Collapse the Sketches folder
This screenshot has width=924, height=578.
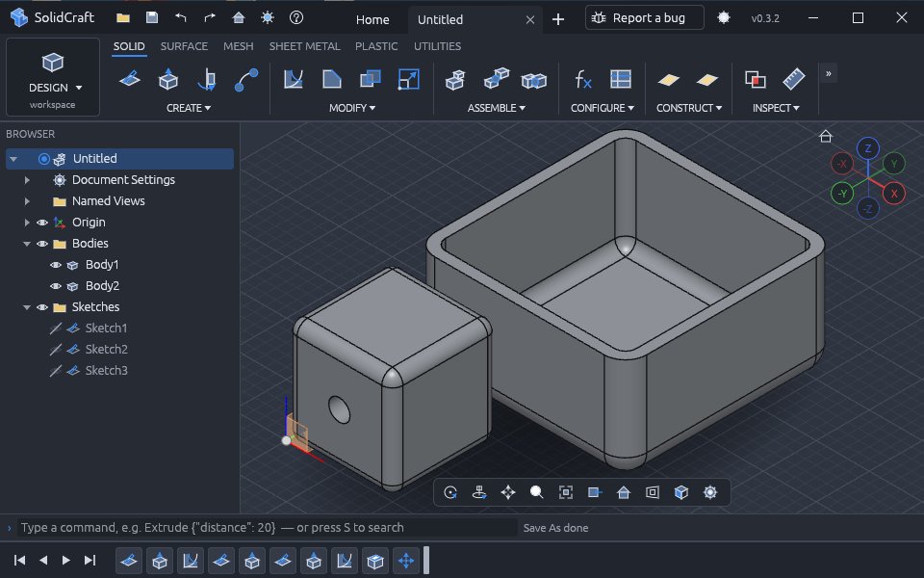pos(27,307)
